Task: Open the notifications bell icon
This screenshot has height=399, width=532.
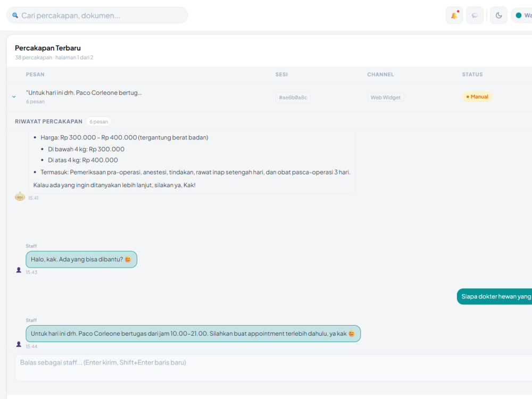Action: (454, 15)
